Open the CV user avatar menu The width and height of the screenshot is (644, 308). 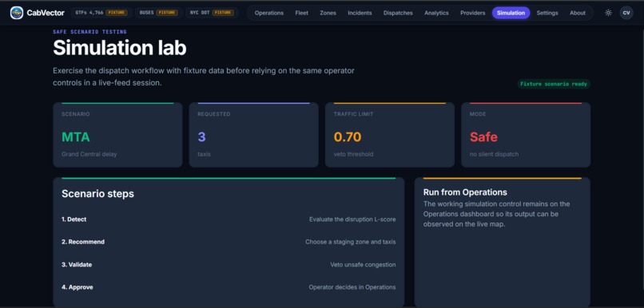tap(626, 13)
